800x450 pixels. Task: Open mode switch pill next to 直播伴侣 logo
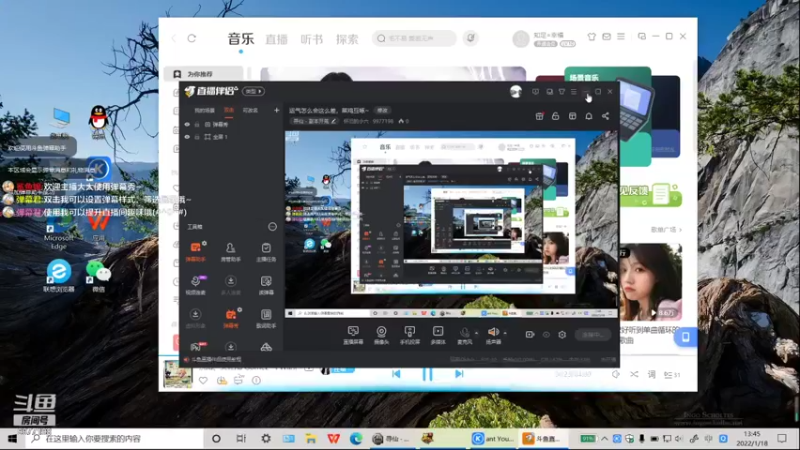pyautogui.click(x=253, y=91)
